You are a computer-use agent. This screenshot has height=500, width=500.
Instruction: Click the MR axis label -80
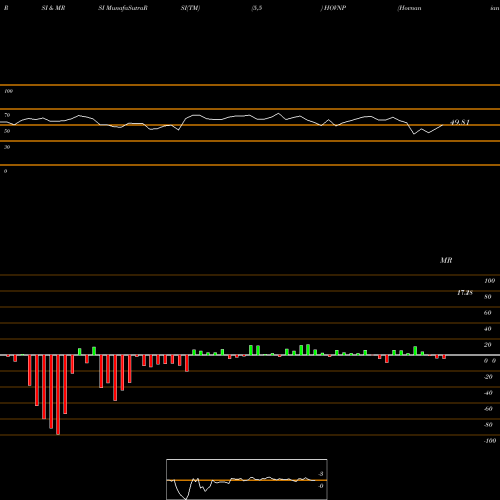pos(488,425)
